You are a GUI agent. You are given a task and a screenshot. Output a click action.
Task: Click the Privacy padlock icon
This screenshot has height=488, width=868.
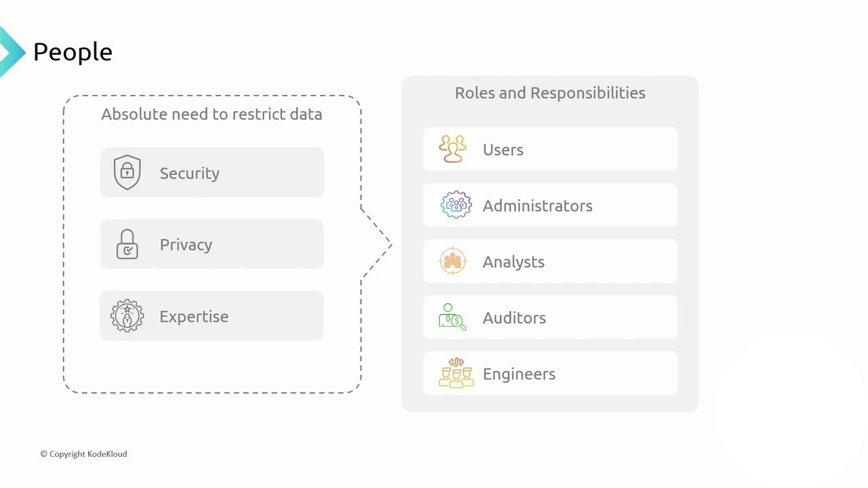127,244
